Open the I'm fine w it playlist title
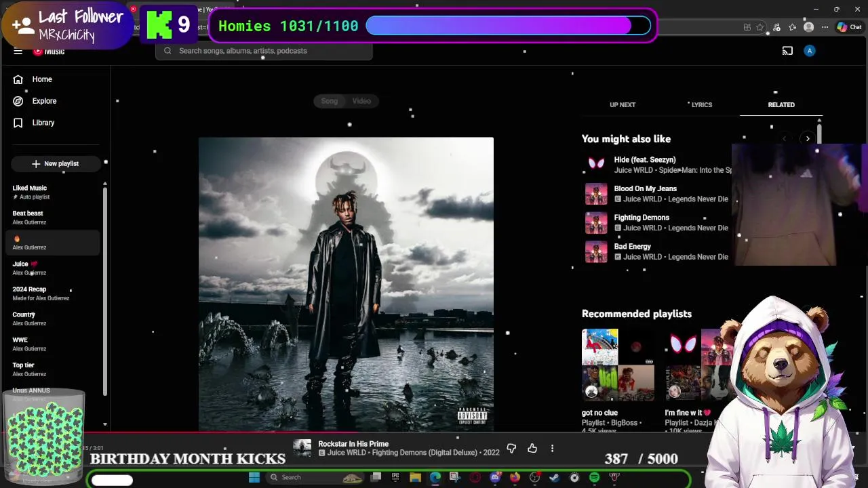868x488 pixels. (x=688, y=413)
